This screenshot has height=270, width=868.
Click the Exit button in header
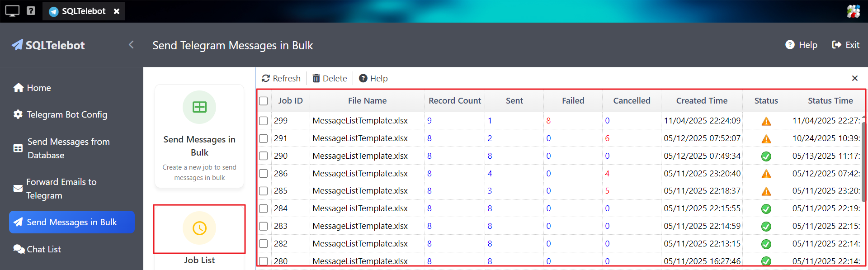[x=845, y=45]
